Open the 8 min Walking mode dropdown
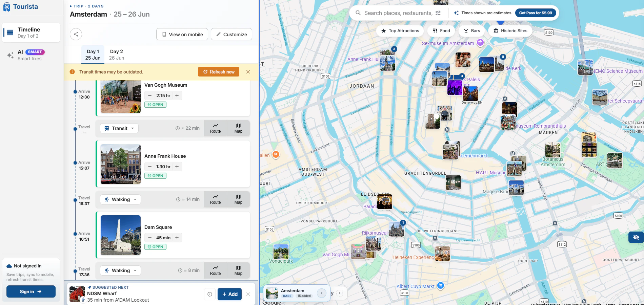644x305 pixels. [x=120, y=270]
